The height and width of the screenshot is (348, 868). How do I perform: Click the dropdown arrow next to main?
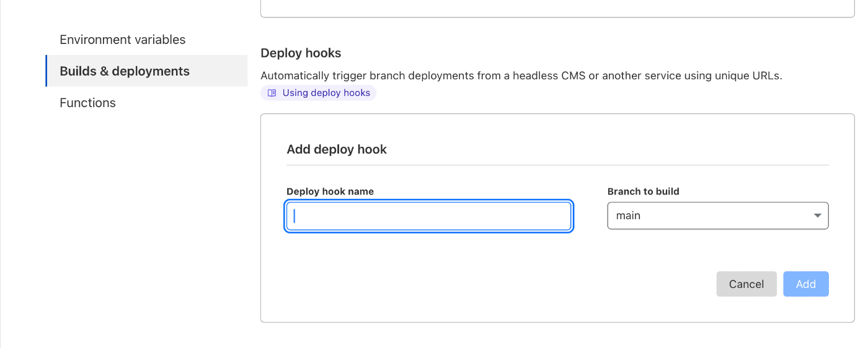tap(817, 215)
